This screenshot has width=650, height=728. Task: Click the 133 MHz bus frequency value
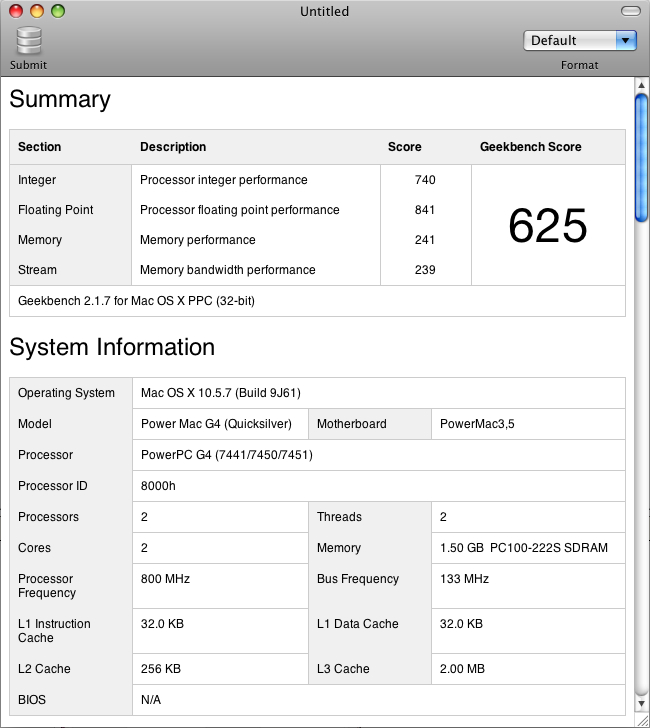(464, 579)
